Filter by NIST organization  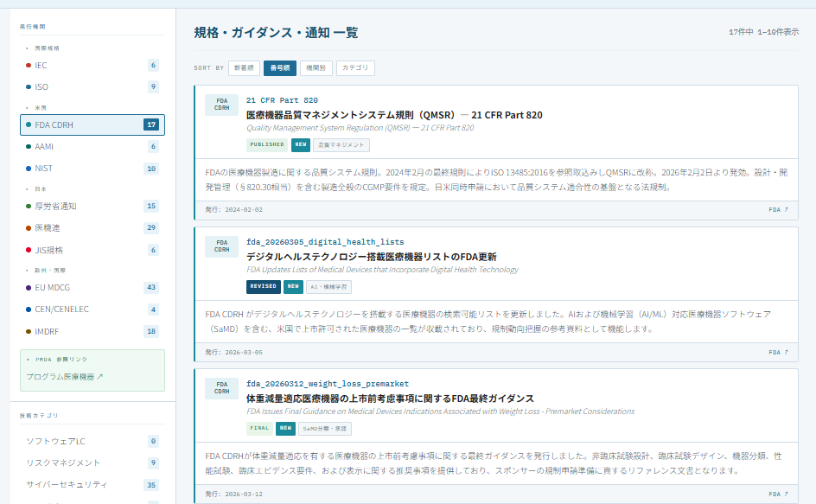coord(92,169)
